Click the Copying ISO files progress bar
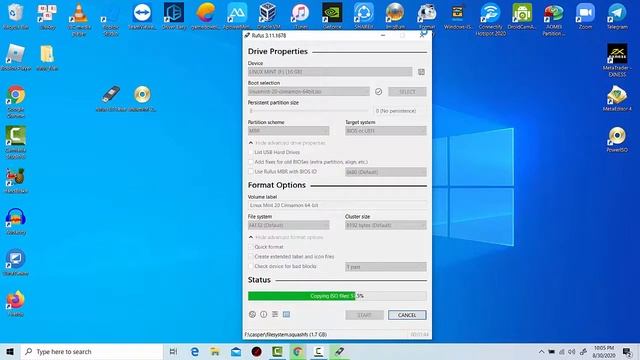The width and height of the screenshot is (640, 360). tap(337, 296)
